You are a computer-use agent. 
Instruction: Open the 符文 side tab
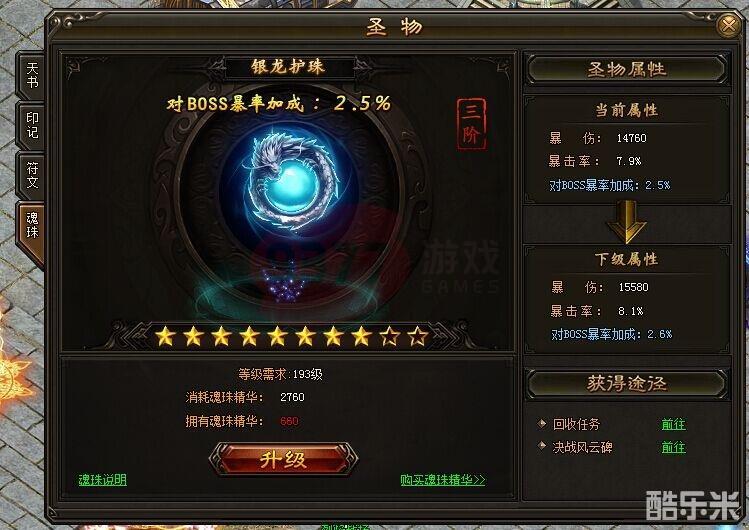click(32, 176)
